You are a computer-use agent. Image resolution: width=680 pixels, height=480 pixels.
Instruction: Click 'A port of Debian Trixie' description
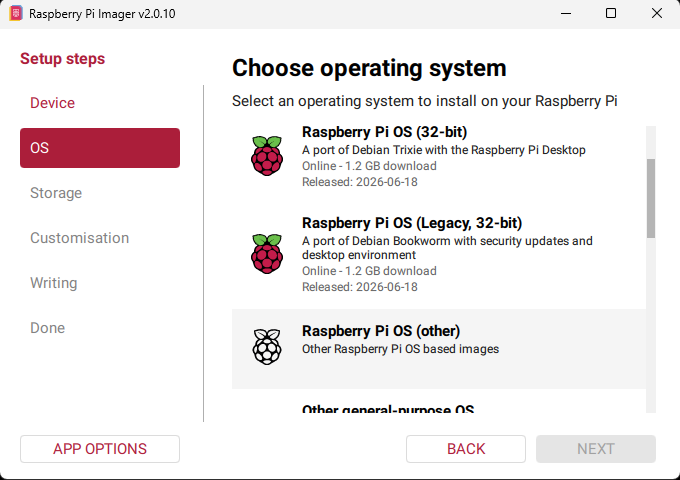pyautogui.click(x=444, y=150)
